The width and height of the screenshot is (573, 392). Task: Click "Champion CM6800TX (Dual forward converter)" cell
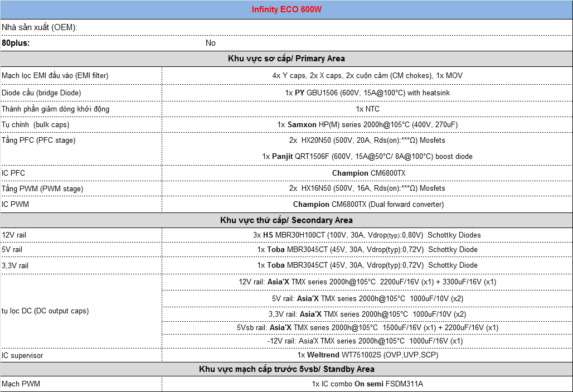(367, 205)
